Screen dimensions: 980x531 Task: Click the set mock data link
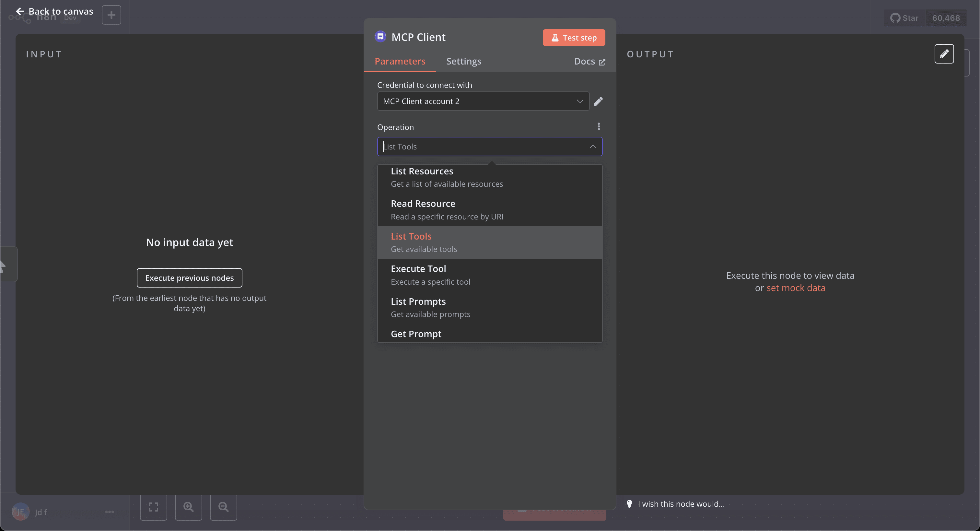[x=796, y=288]
